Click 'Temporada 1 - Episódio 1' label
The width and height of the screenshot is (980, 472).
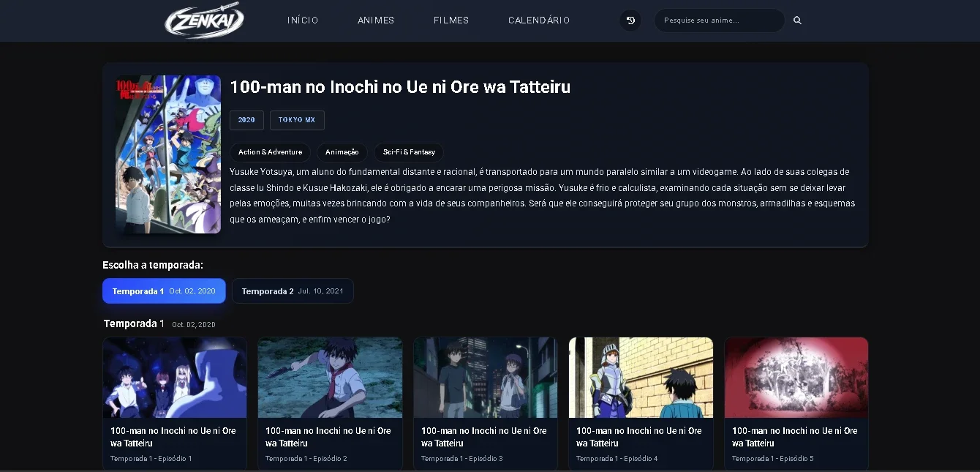point(151,459)
